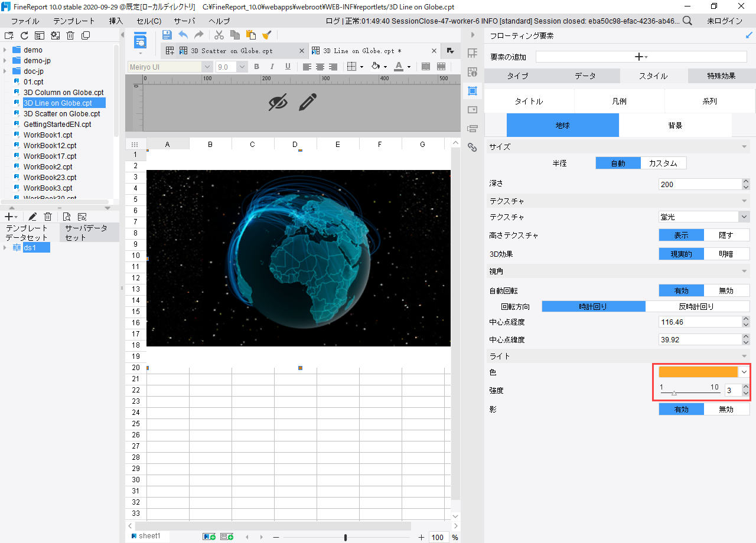This screenshot has height=543, width=756.
Task: Collapse the サイズ section
Action: point(745,146)
